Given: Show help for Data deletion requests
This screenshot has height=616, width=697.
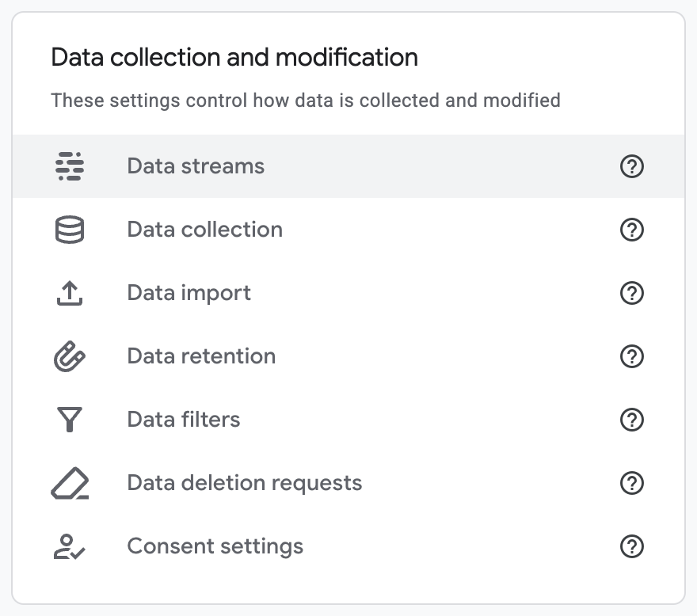Looking at the screenshot, I should tap(632, 483).
